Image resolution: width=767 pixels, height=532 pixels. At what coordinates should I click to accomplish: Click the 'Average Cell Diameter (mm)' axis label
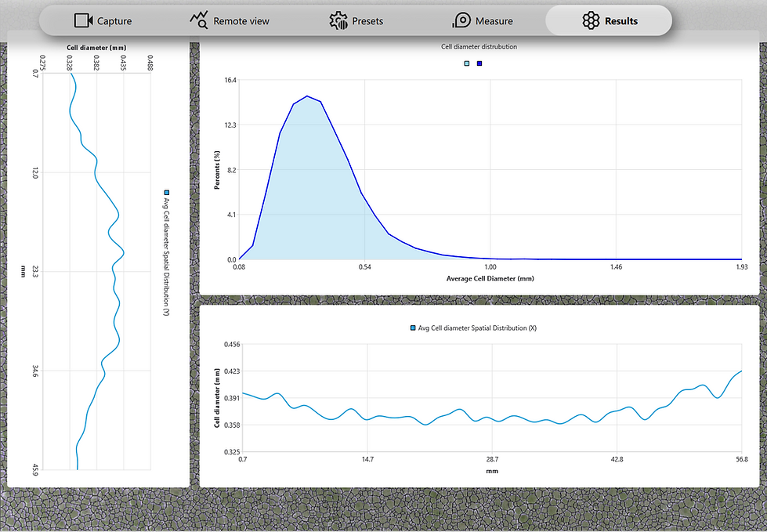490,279
